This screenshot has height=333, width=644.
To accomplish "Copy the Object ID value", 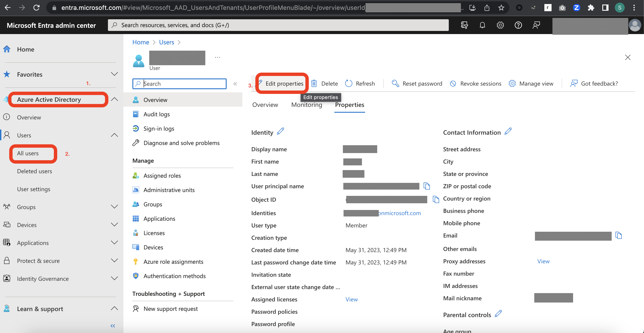I will pos(436,199).
